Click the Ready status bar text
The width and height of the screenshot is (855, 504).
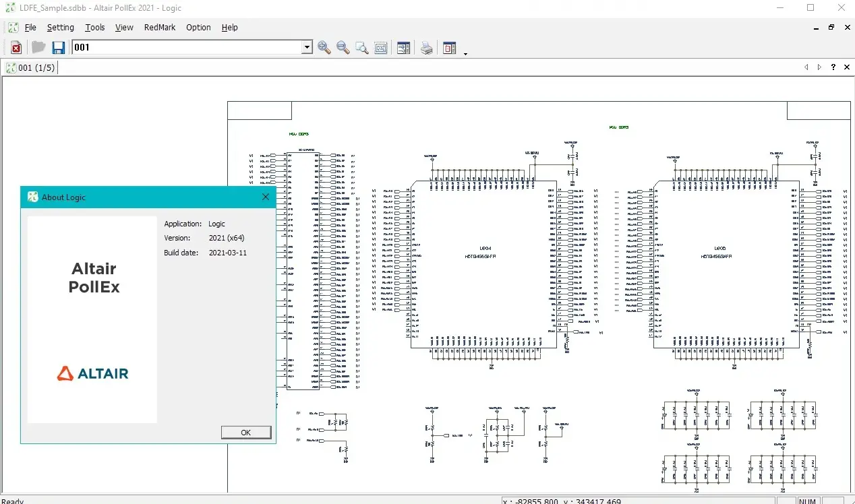click(x=12, y=501)
